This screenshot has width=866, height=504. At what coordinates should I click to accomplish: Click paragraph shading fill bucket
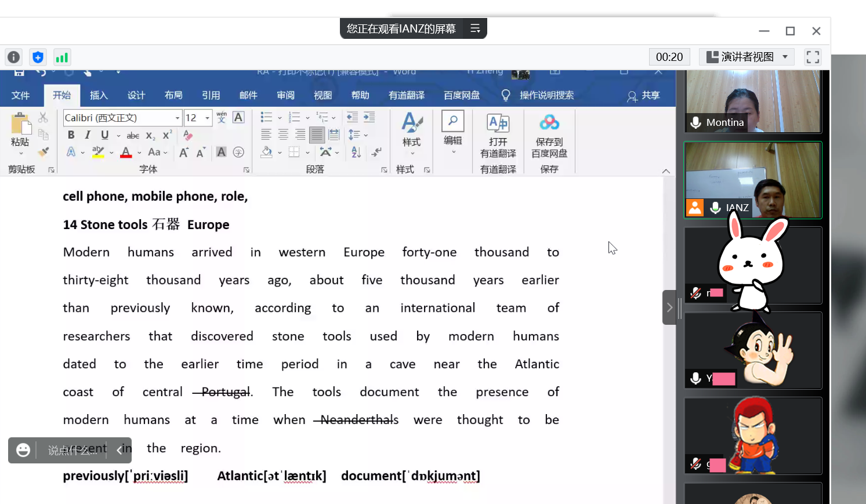(x=267, y=152)
